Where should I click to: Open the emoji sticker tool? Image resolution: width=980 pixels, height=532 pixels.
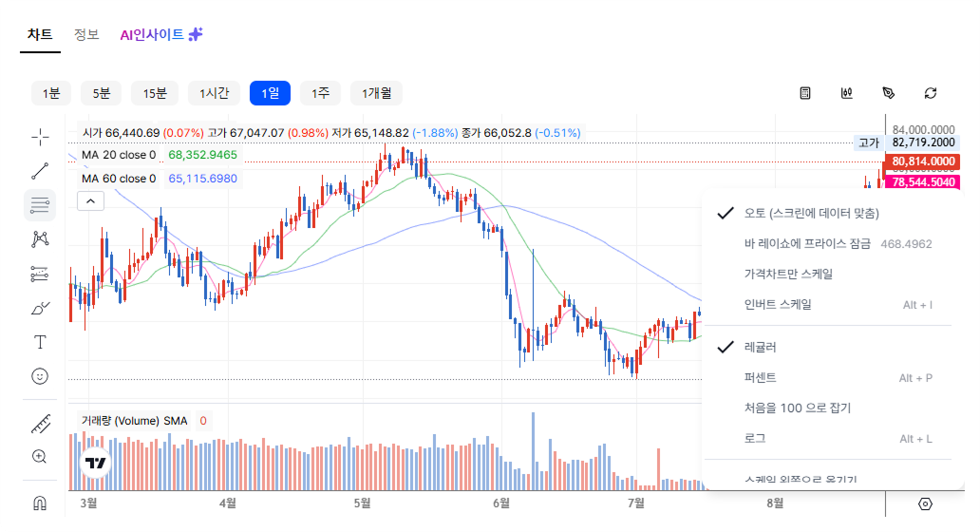tap(40, 376)
